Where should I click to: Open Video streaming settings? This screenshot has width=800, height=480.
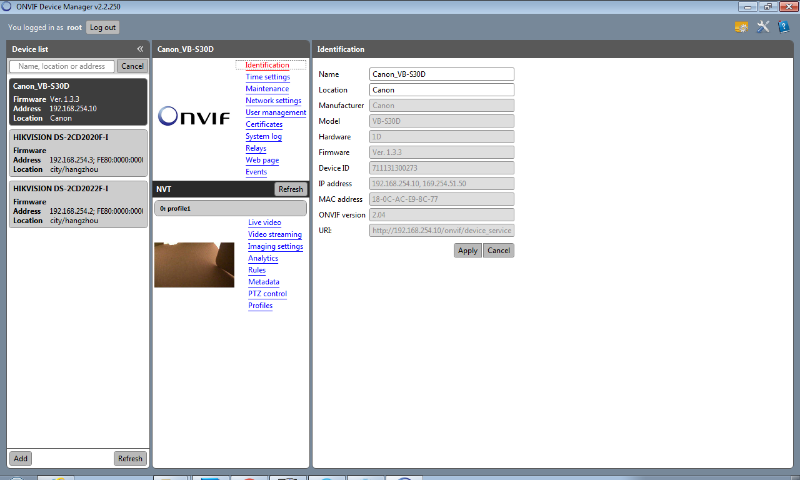(x=275, y=235)
